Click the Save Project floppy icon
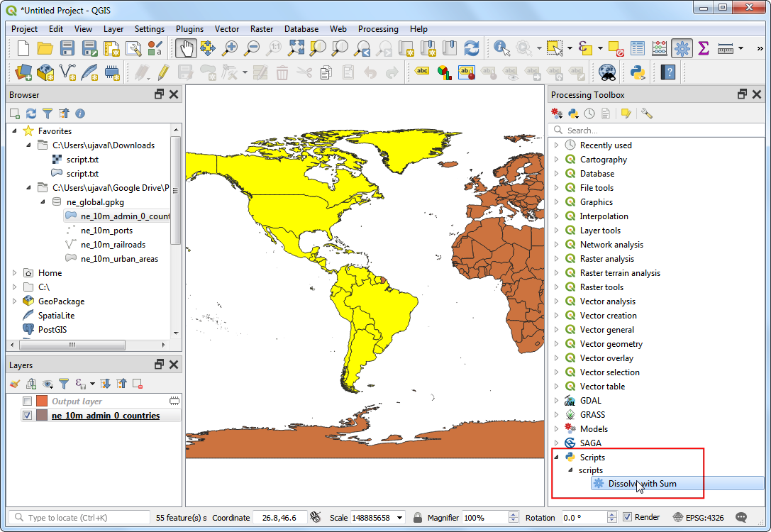Image resolution: width=771 pixels, height=532 pixels. click(67, 48)
